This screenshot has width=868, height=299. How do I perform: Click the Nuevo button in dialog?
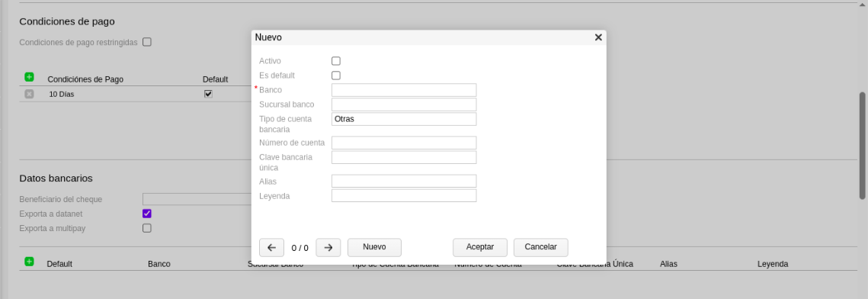click(374, 247)
